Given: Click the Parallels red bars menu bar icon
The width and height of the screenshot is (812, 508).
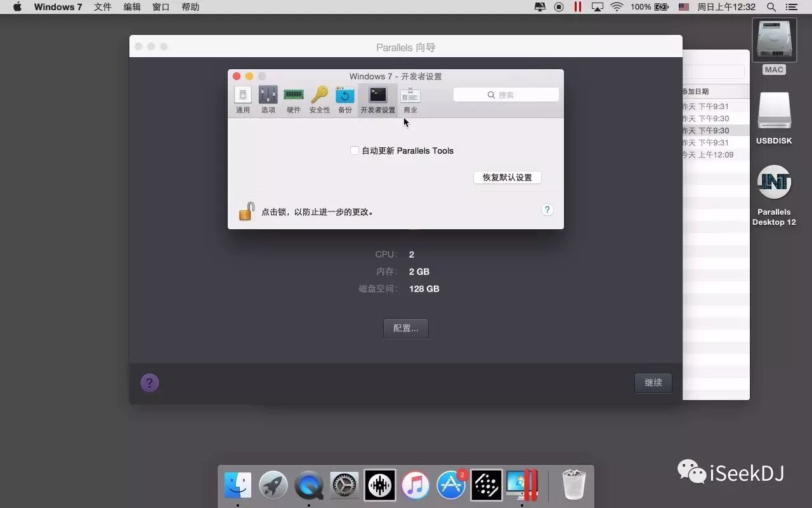Looking at the screenshot, I should tap(578, 7).
